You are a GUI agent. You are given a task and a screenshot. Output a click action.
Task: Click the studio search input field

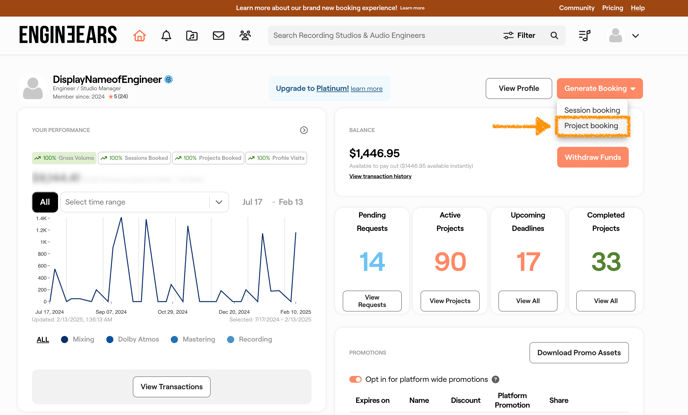click(380, 36)
